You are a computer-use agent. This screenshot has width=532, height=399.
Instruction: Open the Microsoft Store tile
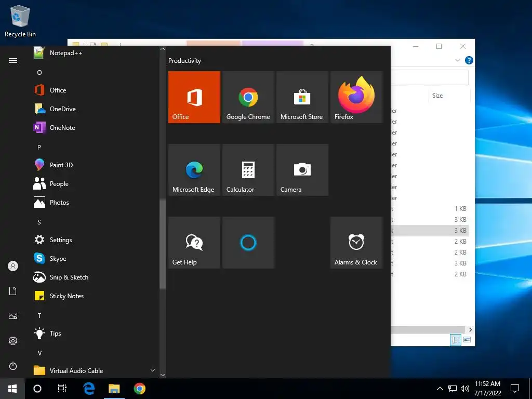(302, 97)
